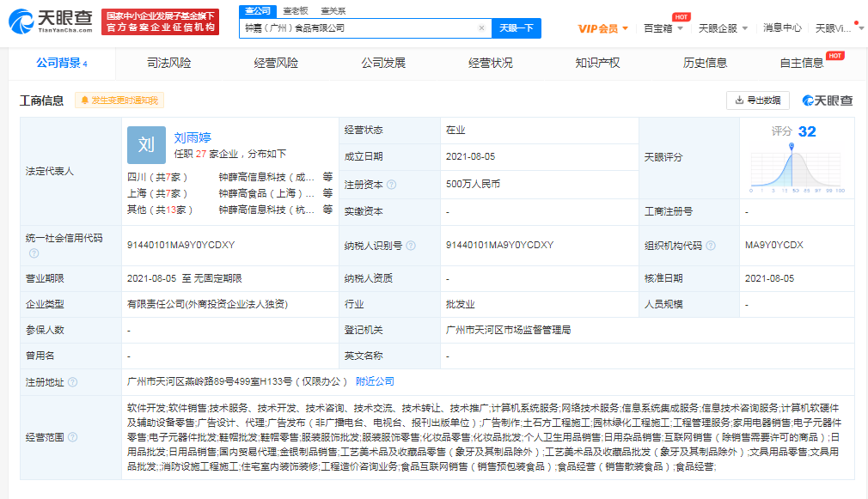Image resolution: width=868 pixels, height=499 pixels.
Task: Click help icon under 统一社会信用代码
Action: click(34, 253)
